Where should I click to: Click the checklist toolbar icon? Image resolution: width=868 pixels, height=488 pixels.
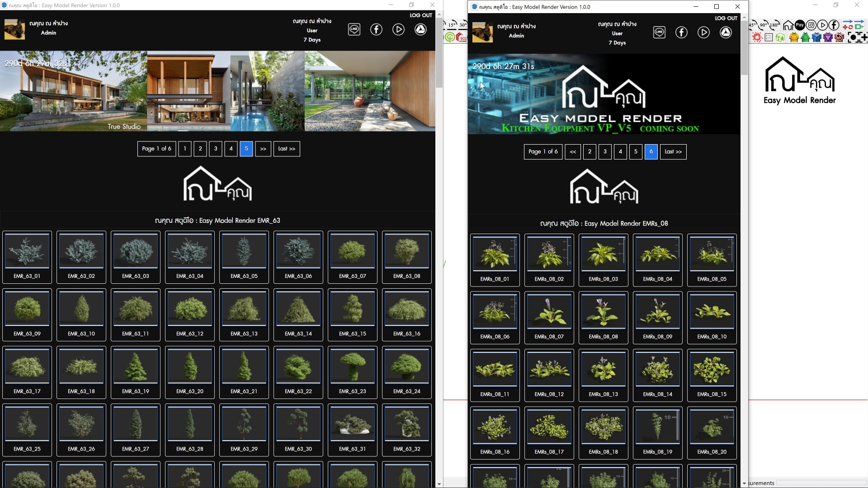(769, 37)
